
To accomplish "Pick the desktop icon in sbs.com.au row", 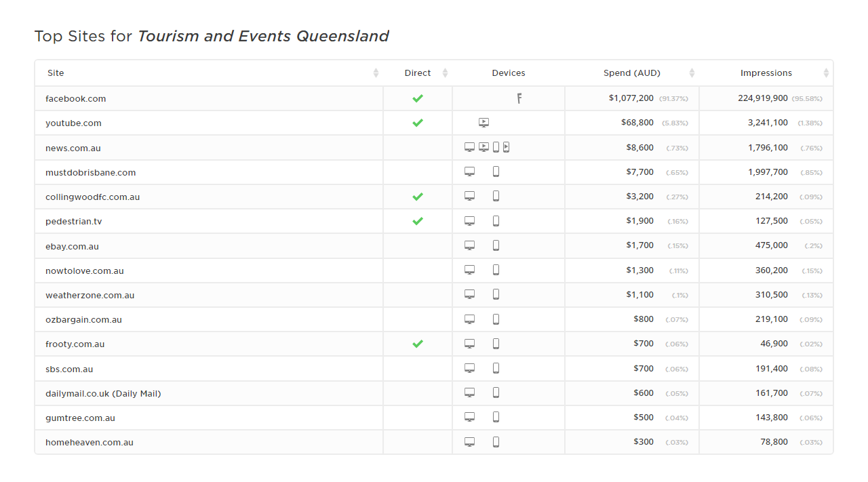I will point(469,368).
